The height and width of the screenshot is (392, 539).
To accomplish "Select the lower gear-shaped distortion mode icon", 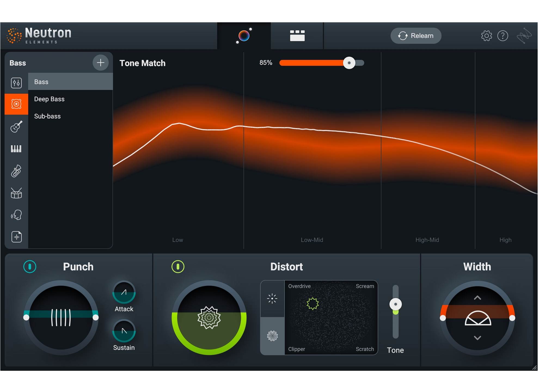I will click(272, 336).
